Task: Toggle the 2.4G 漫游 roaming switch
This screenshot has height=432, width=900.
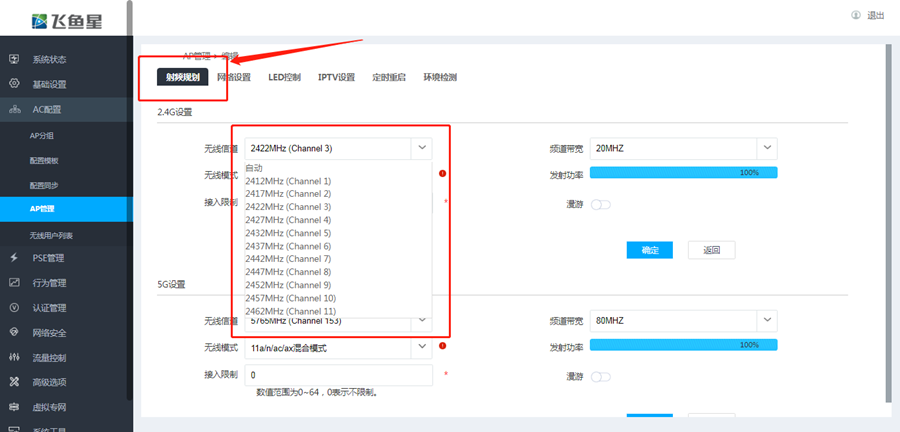Action: pos(600,204)
